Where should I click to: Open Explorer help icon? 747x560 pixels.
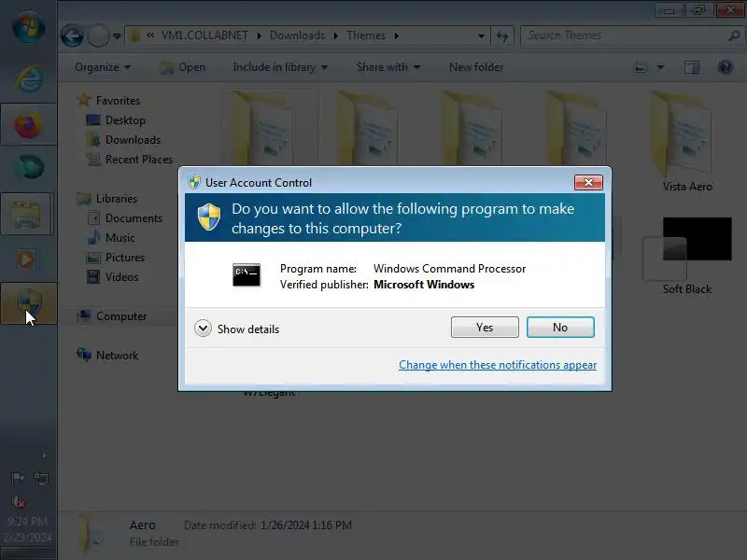point(726,67)
